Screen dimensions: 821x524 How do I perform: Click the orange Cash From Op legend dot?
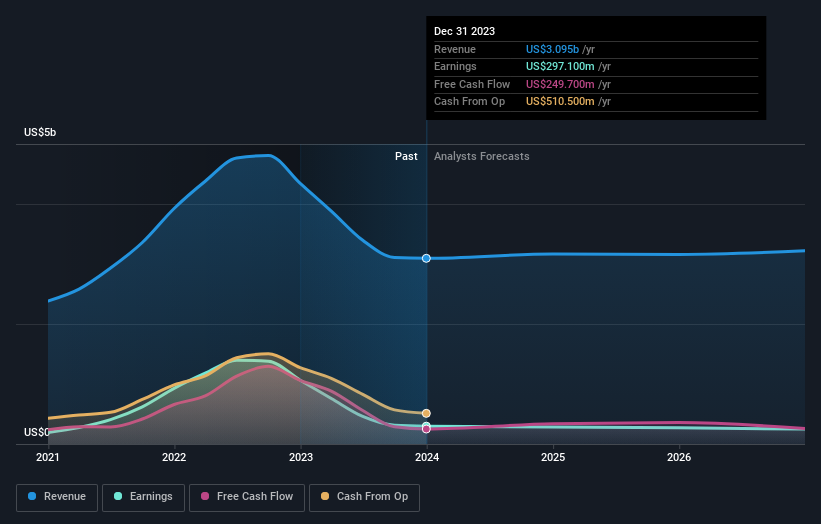(325, 496)
